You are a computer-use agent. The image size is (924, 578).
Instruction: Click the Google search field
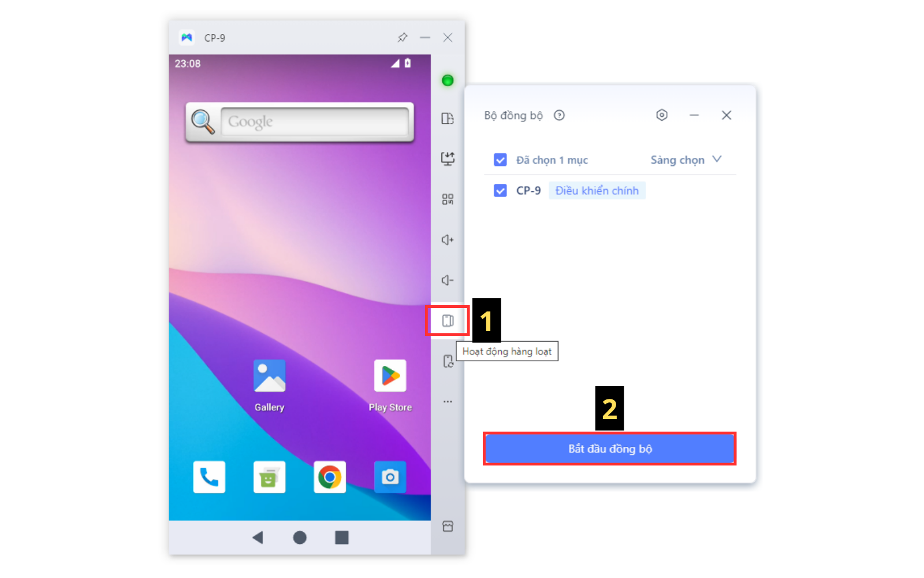click(314, 121)
